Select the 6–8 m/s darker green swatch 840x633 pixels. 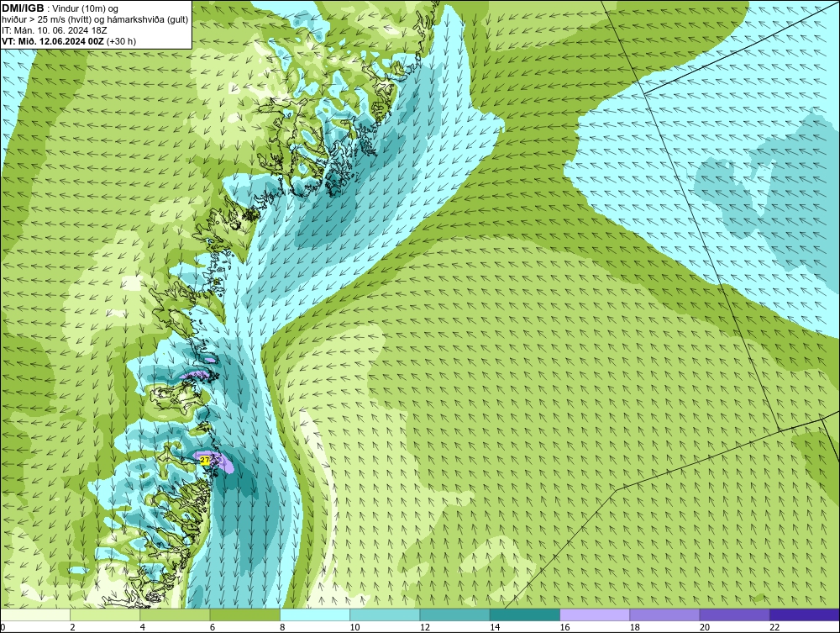coord(244,615)
